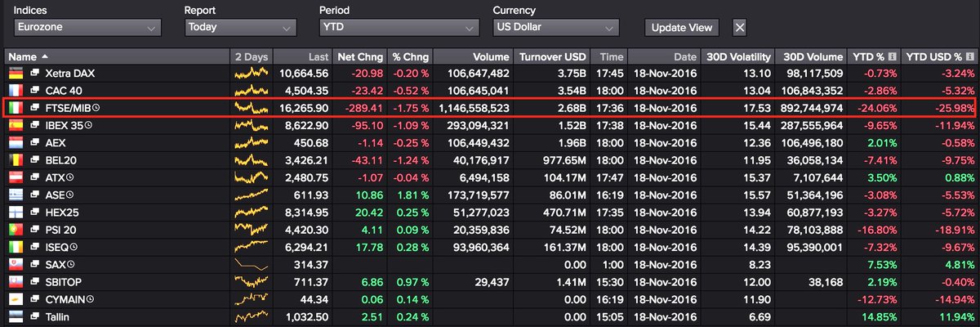Select the PSI 20 index name
The image size is (980, 327).
coord(62,228)
